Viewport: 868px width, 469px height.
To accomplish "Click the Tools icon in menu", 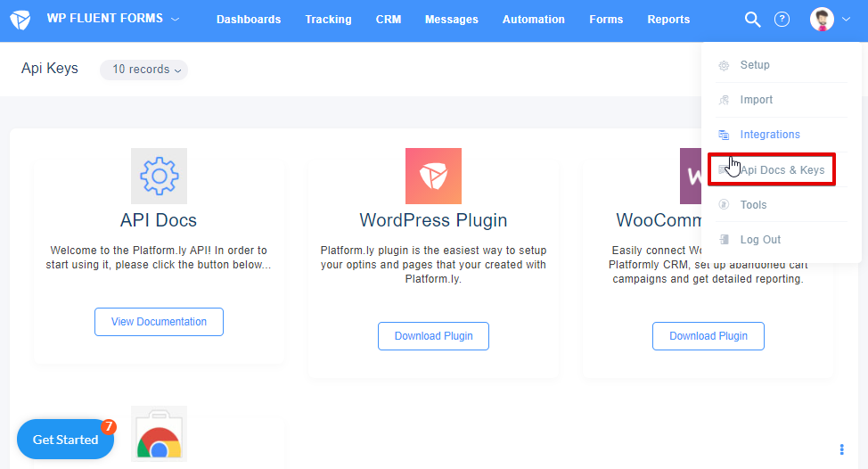I will (724, 205).
